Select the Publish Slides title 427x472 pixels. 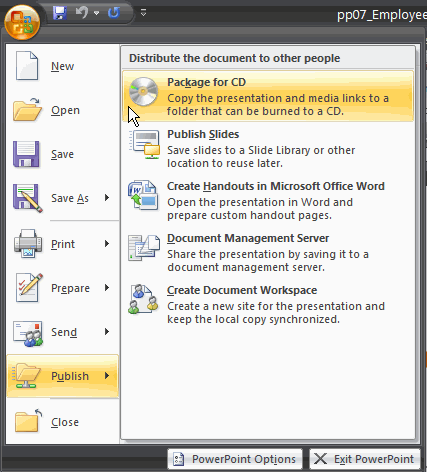(203, 134)
